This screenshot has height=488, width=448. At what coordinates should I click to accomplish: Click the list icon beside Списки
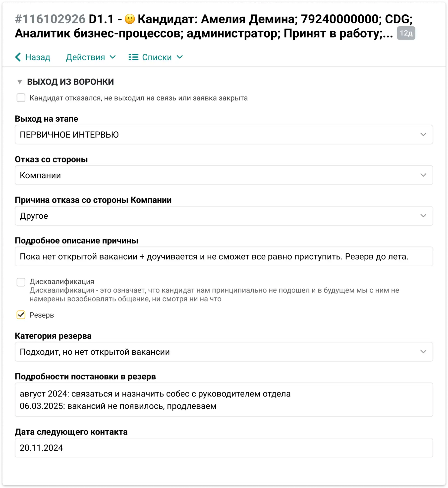(133, 57)
